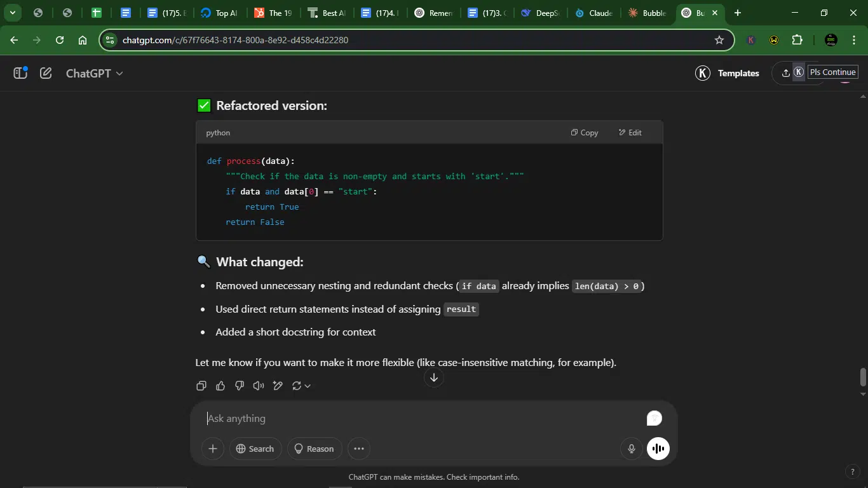Click 'Added a short docstring for context'
Screen dimensions: 868x488
pos(295,332)
